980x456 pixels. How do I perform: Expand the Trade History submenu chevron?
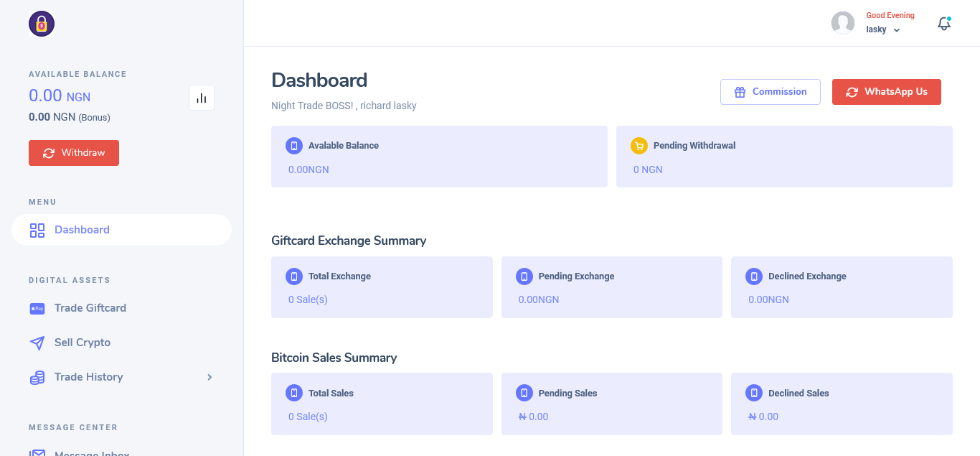coord(209,377)
